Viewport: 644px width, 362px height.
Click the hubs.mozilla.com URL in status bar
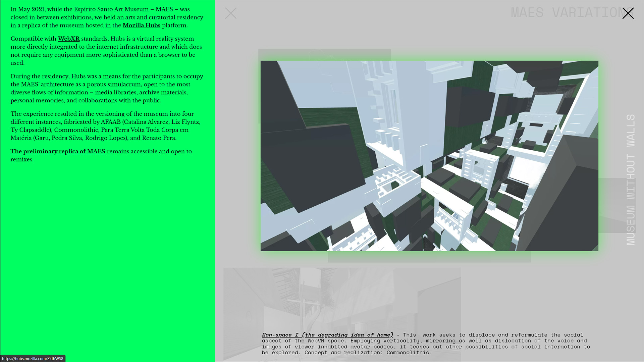(x=33, y=359)
